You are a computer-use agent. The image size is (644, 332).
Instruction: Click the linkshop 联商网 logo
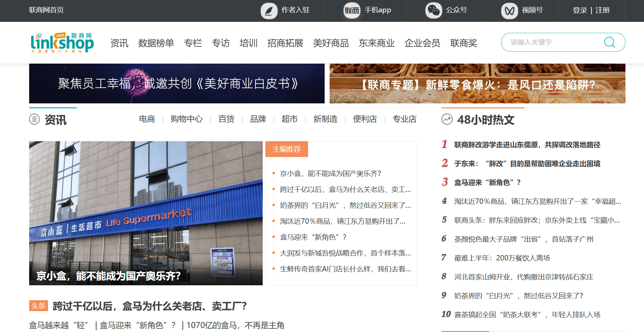pyautogui.click(x=62, y=43)
